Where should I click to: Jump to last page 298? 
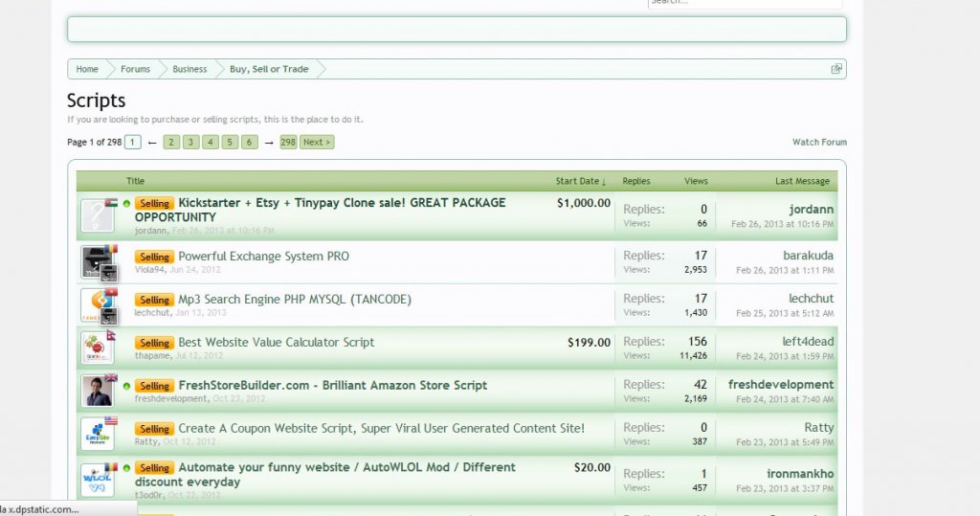point(288,142)
